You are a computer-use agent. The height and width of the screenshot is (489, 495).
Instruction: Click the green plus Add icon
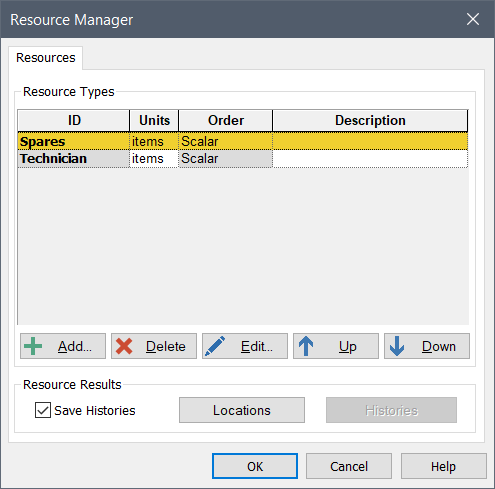[x=33, y=346]
